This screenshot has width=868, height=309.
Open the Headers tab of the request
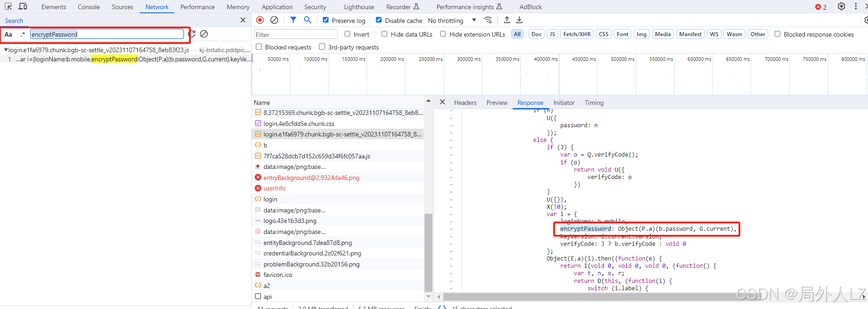(x=465, y=103)
